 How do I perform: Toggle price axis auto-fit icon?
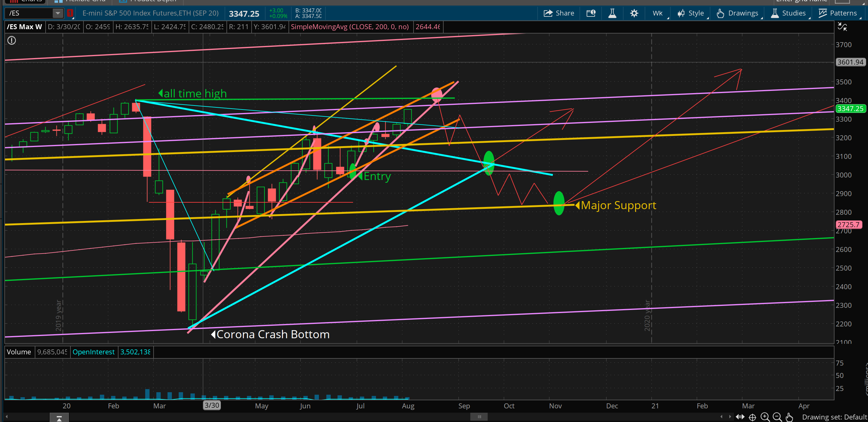coord(842,27)
